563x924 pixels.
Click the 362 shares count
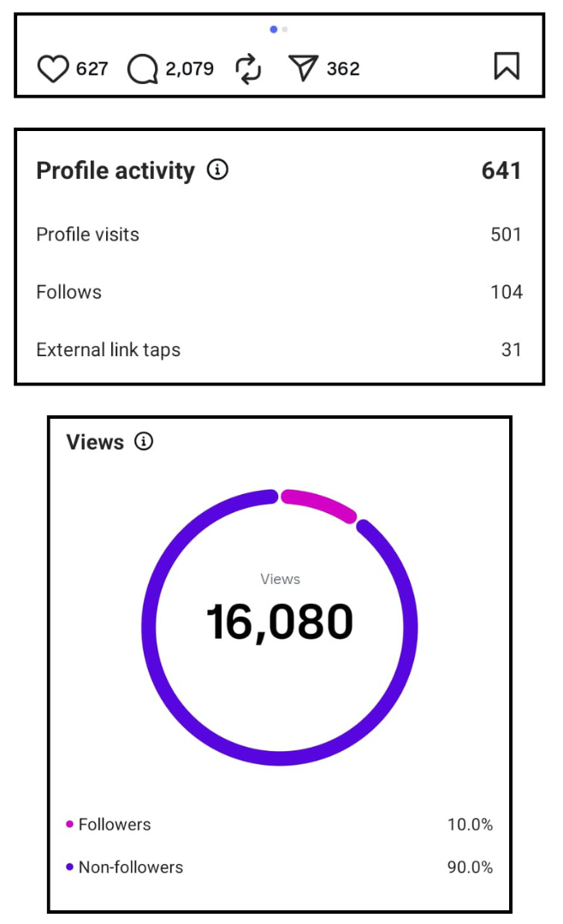[343, 69]
